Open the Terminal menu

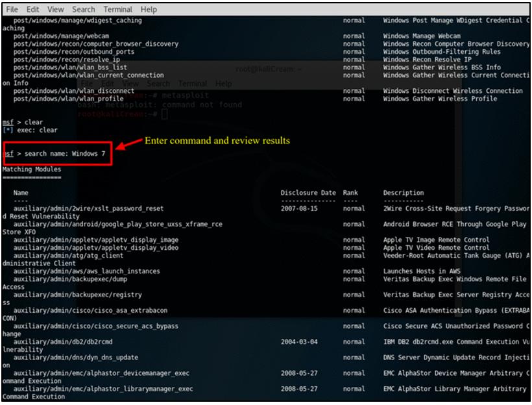pyautogui.click(x=117, y=10)
